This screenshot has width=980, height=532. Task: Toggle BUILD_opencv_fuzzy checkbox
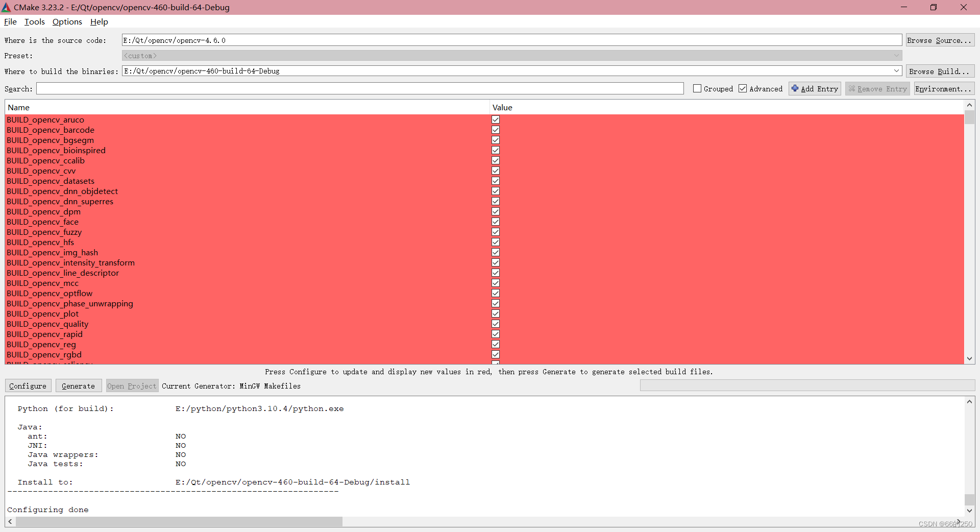(x=496, y=232)
